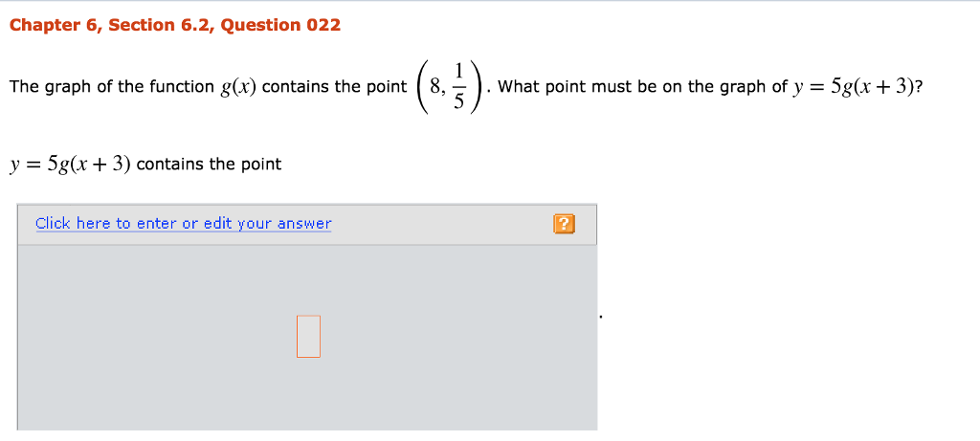Click y = 5g(x + 3) above the answer box
The image size is (980, 441).
[70, 165]
